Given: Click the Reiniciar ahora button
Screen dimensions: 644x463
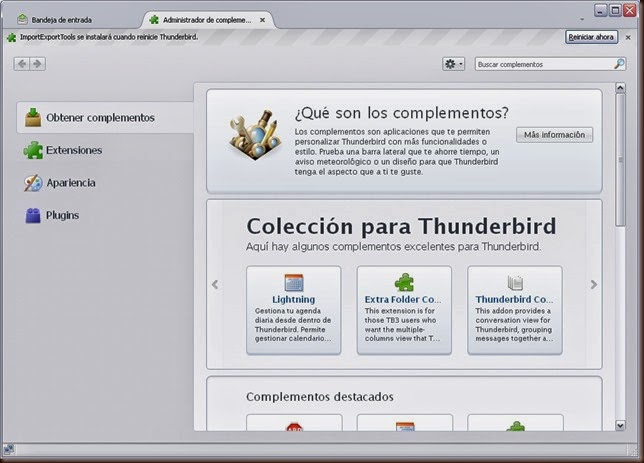Looking at the screenshot, I should pyautogui.click(x=591, y=37).
